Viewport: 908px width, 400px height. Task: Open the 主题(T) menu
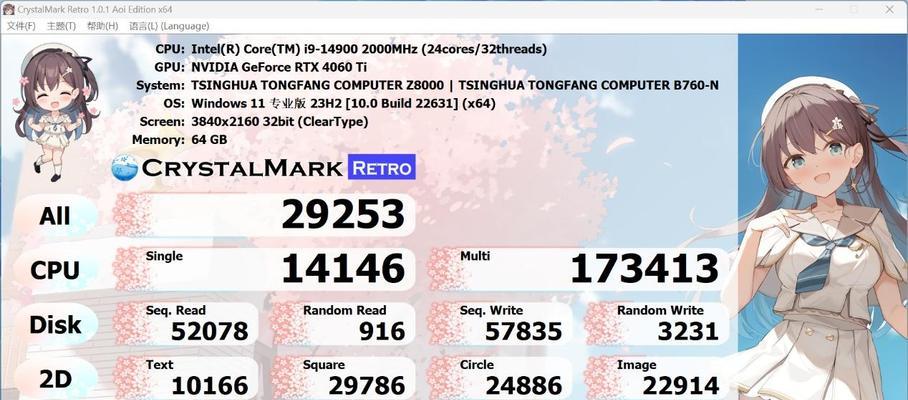61,26
